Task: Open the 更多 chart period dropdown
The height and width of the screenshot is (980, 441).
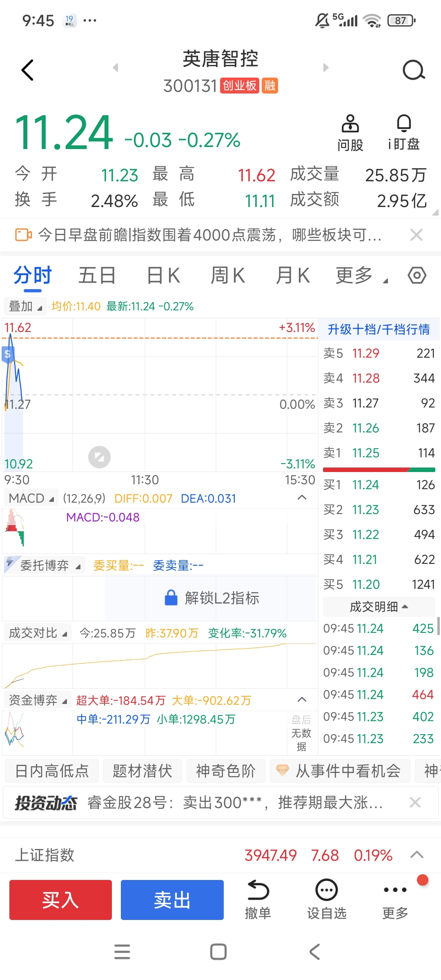Action: [362, 275]
